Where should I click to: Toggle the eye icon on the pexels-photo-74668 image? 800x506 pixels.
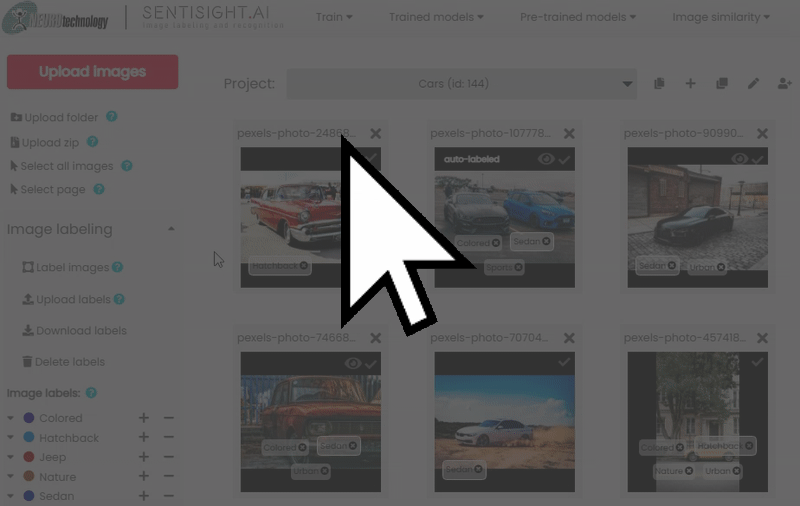tap(352, 364)
